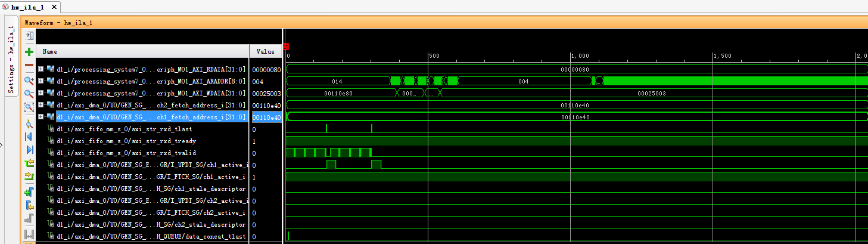The image size is (868, 244).
Task: Click the Swap Cursors icon at toolbar bottom
Action: click(x=29, y=234)
